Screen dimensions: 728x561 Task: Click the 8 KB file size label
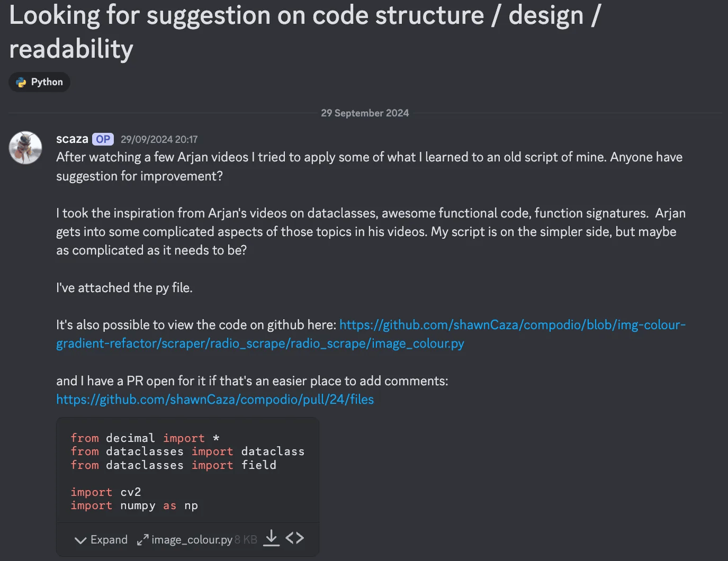coord(246,540)
